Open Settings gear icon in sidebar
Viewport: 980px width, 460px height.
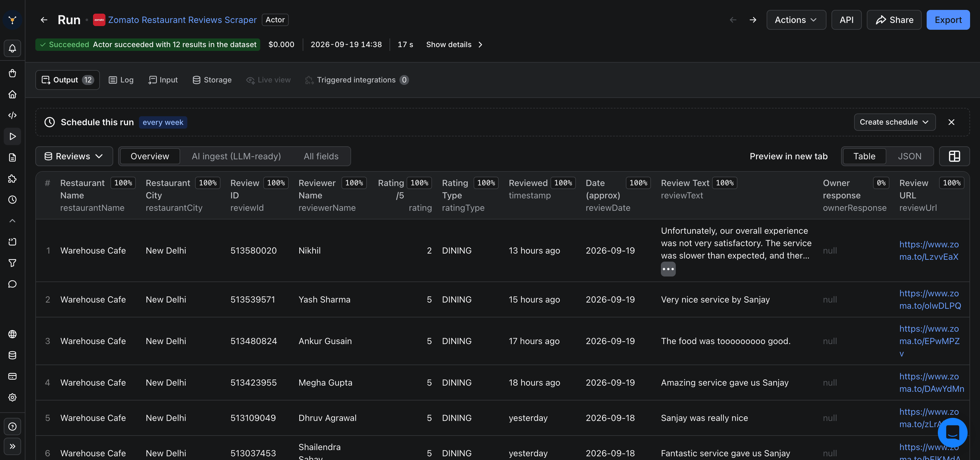click(12, 398)
